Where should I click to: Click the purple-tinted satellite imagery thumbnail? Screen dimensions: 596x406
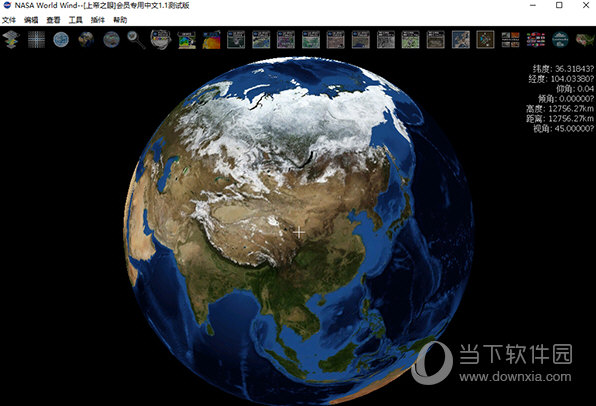(x=286, y=40)
